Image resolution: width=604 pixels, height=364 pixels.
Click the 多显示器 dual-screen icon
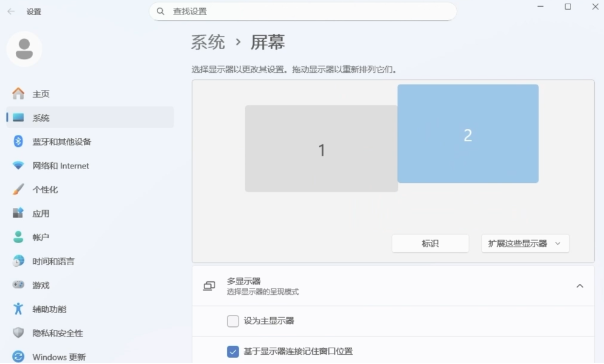tap(209, 286)
